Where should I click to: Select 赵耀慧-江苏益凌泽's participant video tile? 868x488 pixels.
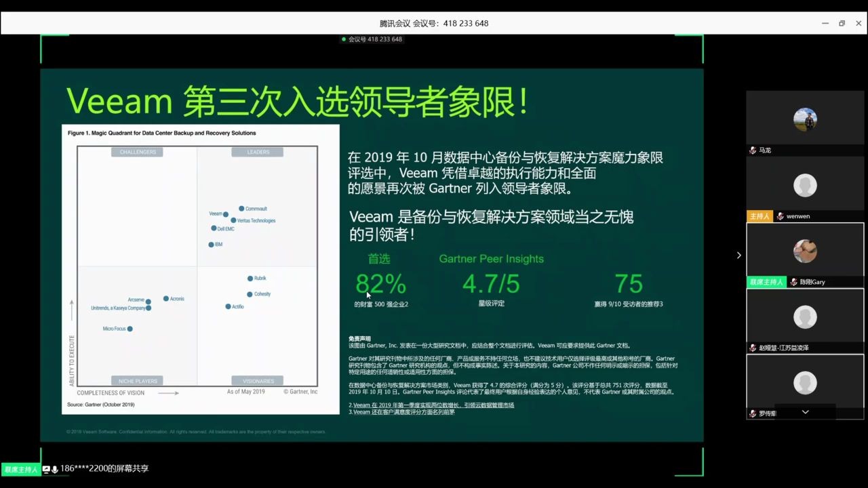pyautogui.click(x=805, y=321)
